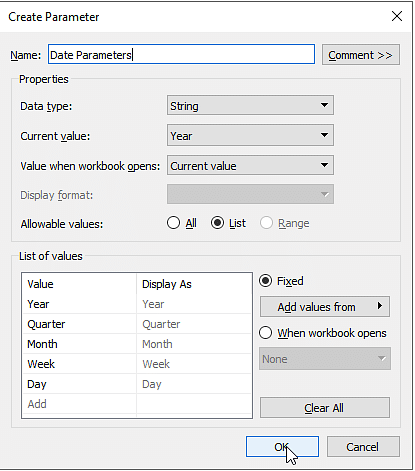Select the Year value cell
This screenshot has height=471, width=415.
click(79, 304)
